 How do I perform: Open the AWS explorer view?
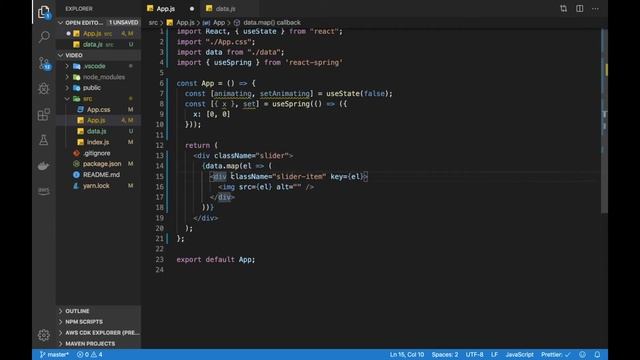44,191
